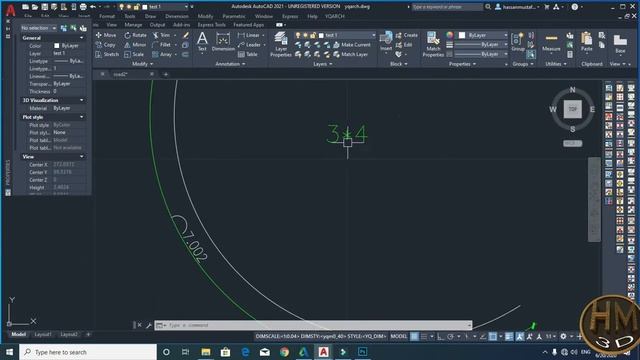Add a new layout tab with plus button

coord(88,334)
